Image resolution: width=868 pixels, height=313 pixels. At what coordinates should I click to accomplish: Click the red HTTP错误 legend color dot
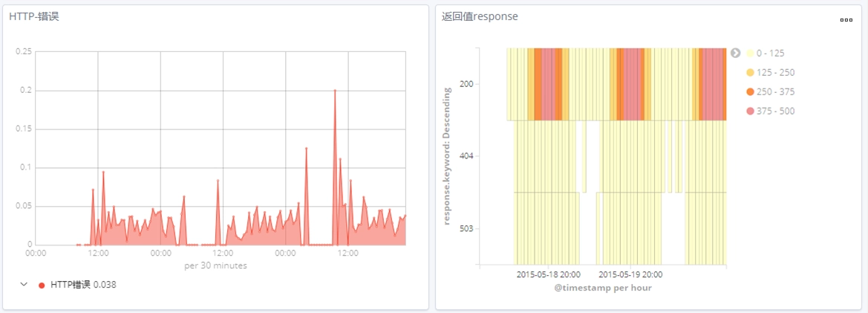pos(42,285)
